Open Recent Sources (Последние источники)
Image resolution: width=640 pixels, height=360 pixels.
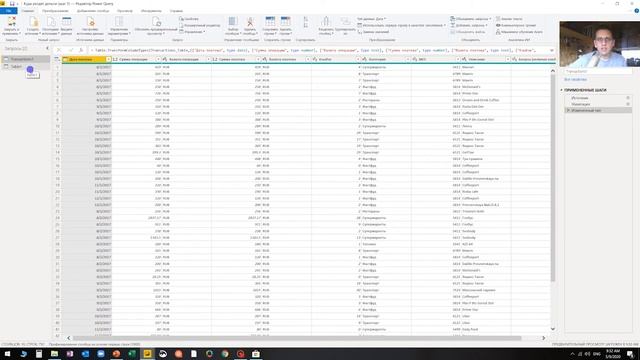pyautogui.click(x=50, y=25)
